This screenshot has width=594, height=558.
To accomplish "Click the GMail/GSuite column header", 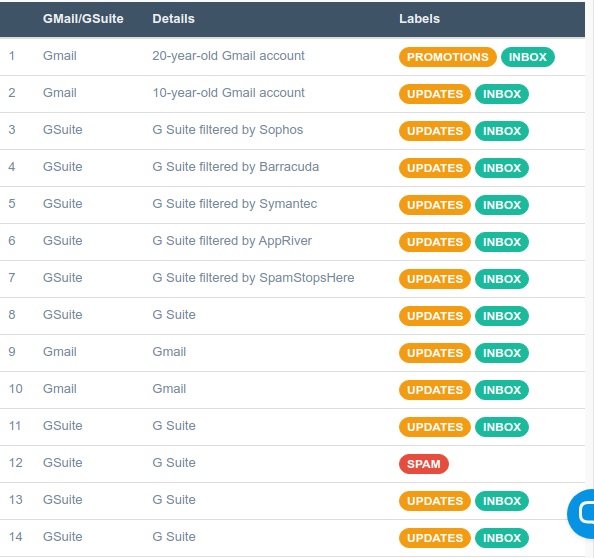I will pos(83,19).
